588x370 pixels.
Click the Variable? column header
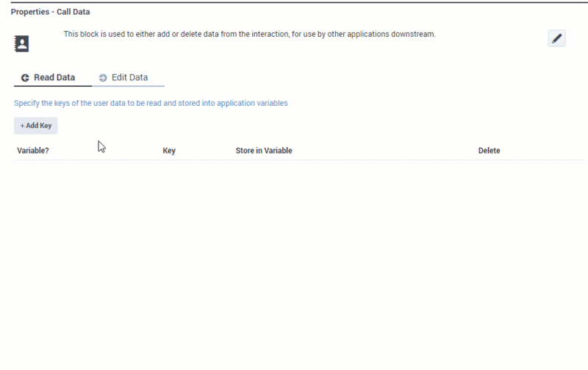pos(33,151)
